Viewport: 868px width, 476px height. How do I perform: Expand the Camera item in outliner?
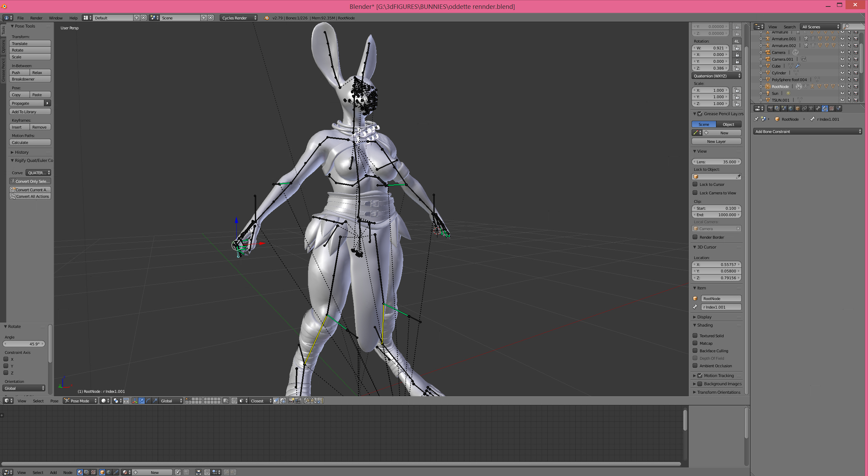point(761,52)
